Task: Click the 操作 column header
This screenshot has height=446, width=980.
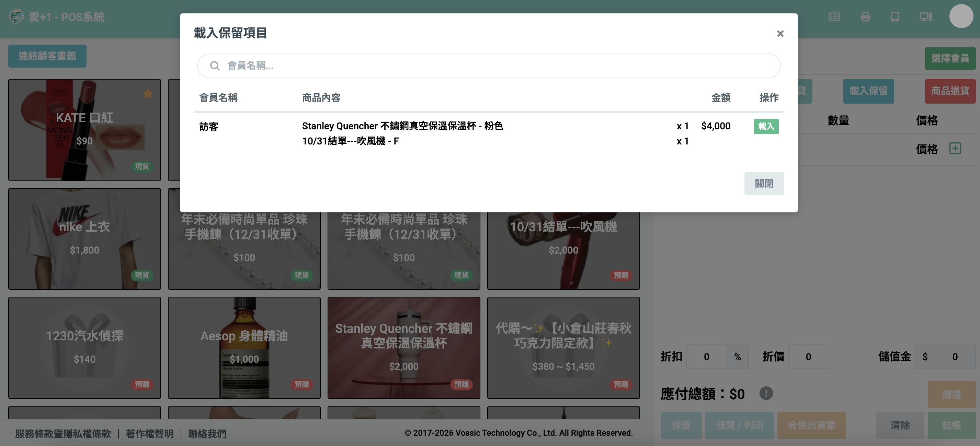Action: tap(769, 98)
